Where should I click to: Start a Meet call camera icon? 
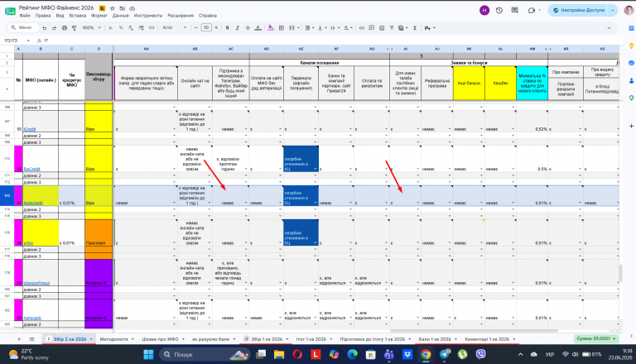click(533, 11)
